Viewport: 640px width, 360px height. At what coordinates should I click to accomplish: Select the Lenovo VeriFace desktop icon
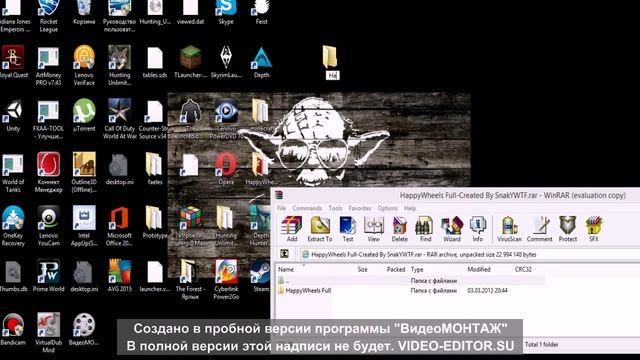(x=84, y=65)
